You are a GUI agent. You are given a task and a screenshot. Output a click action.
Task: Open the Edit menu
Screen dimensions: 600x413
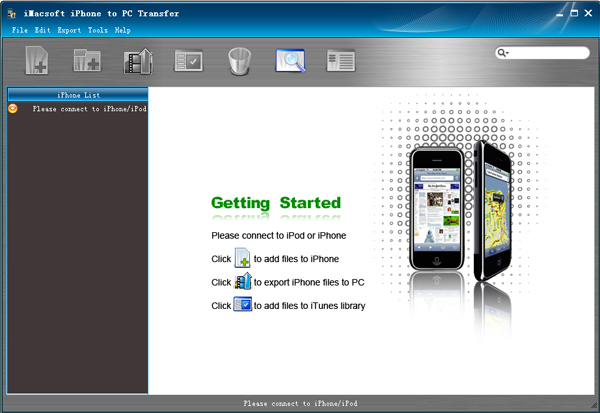click(x=42, y=30)
